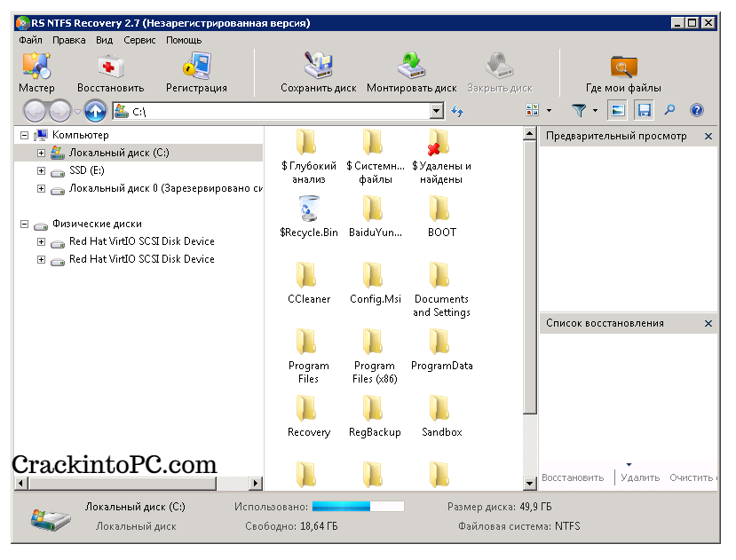Collapse the Физические диски node

click(x=24, y=225)
